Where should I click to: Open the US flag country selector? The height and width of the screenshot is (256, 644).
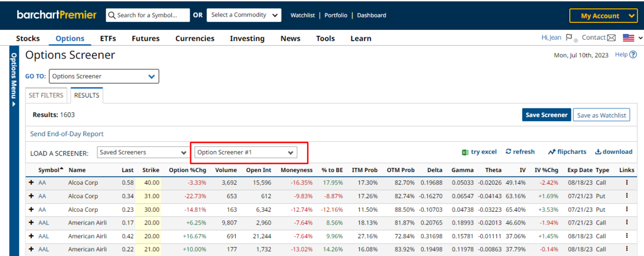pos(632,38)
